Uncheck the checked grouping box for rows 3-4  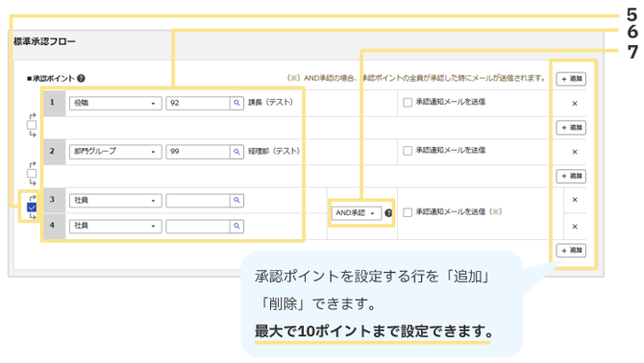(32, 207)
